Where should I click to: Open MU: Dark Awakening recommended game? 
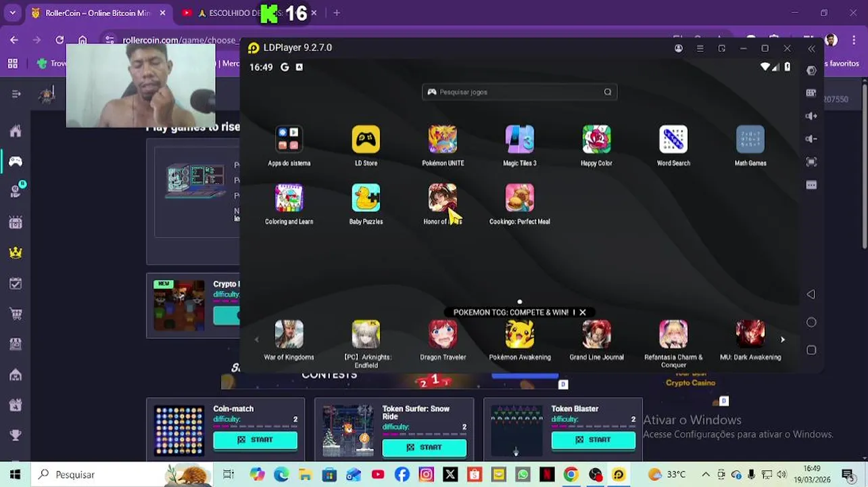click(750, 334)
